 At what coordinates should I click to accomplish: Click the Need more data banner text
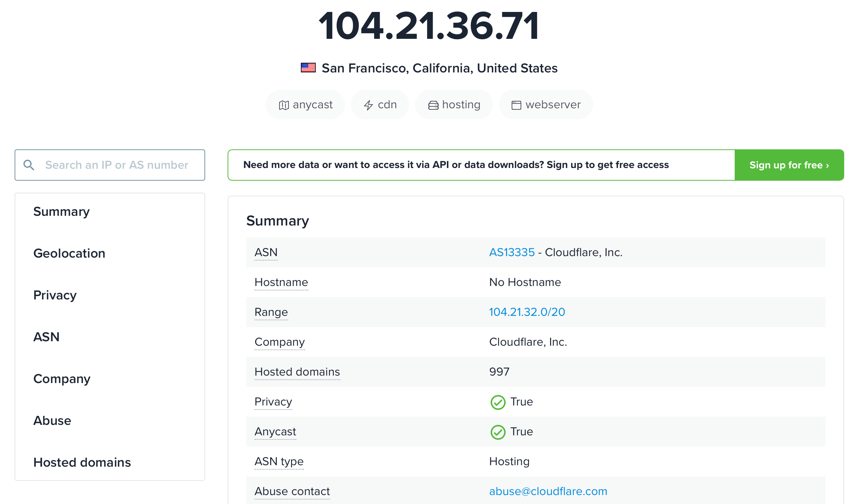pyautogui.click(x=456, y=165)
